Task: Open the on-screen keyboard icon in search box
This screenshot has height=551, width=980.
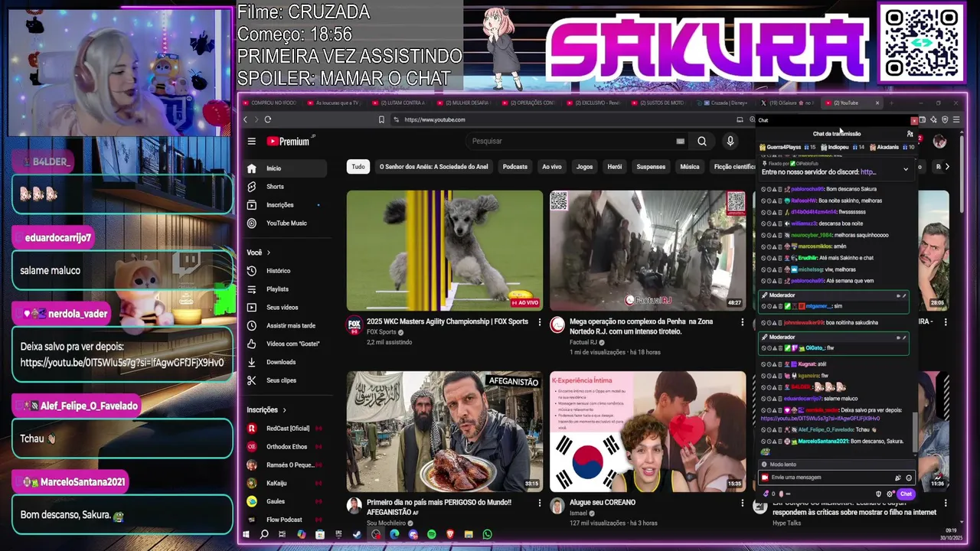Action: [x=680, y=141]
